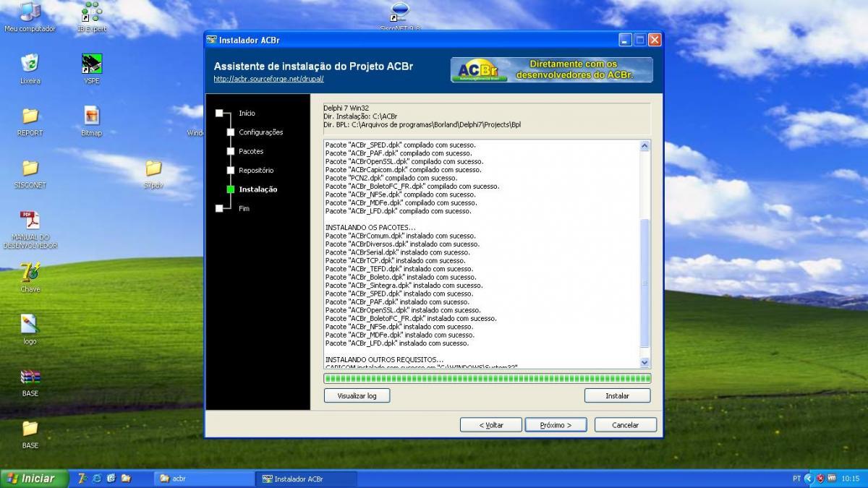Click the Instalação step marker in sidebar
868x488 pixels.
(x=231, y=189)
